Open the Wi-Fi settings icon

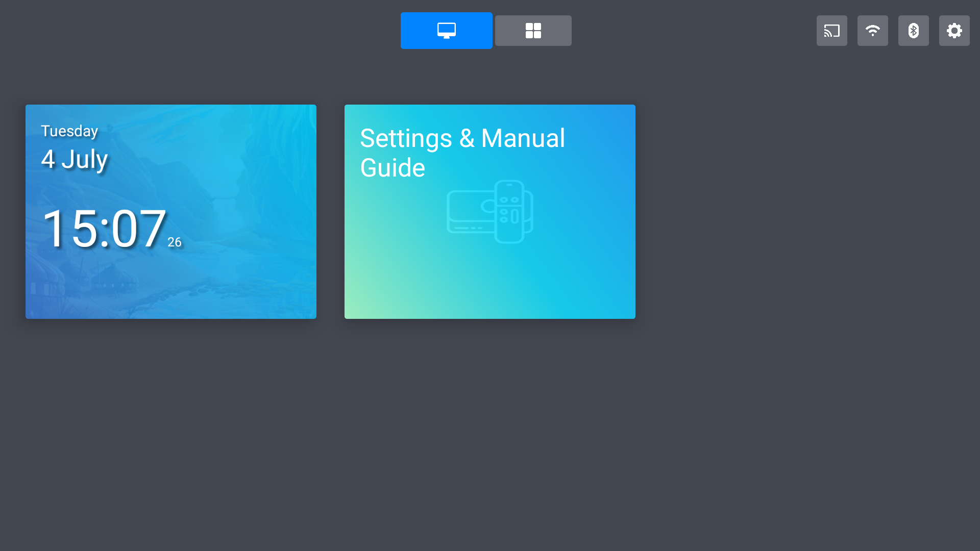click(x=872, y=31)
